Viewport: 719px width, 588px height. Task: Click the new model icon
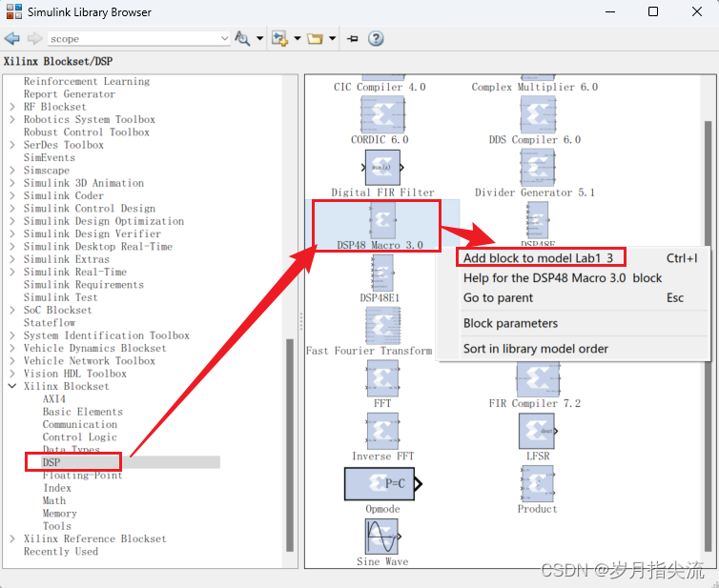click(279, 38)
